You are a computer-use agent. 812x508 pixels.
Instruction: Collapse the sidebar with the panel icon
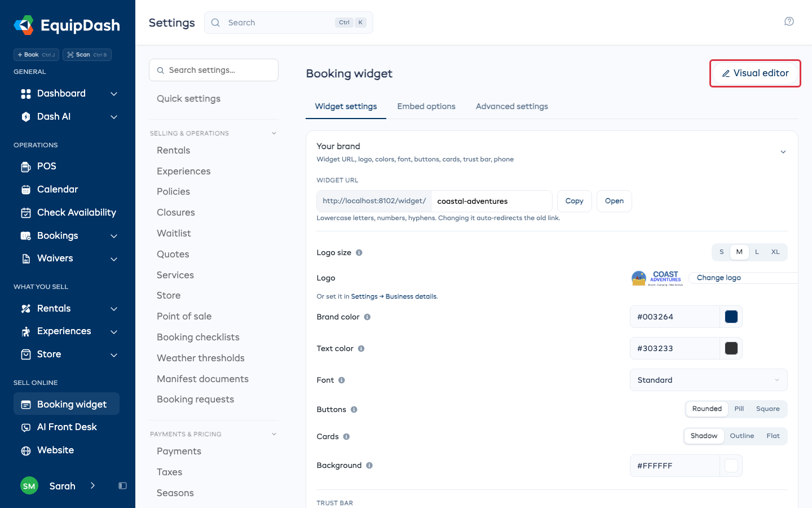(122, 486)
